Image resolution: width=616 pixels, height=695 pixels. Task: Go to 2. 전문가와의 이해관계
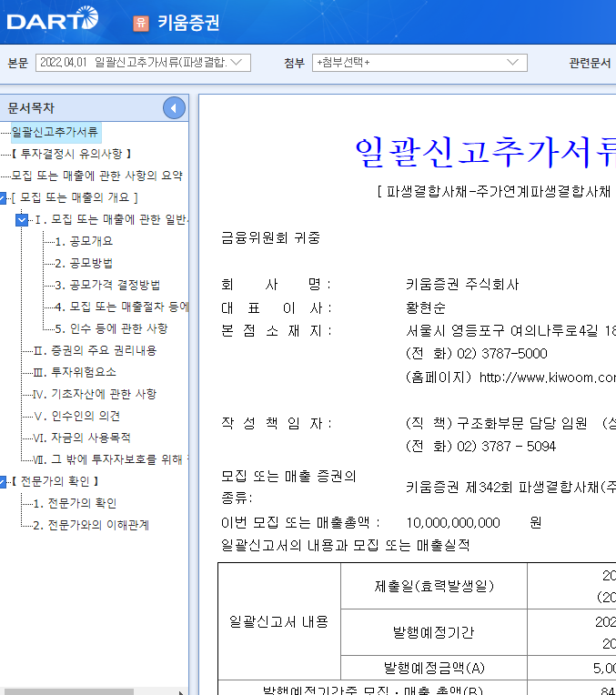click(x=91, y=525)
